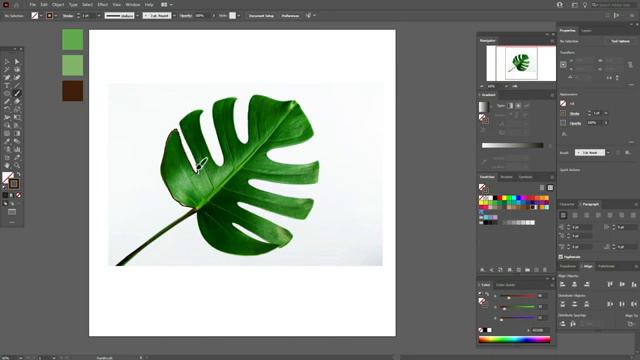Open Change Screen Mode at toolbar bottom

pos(12,212)
